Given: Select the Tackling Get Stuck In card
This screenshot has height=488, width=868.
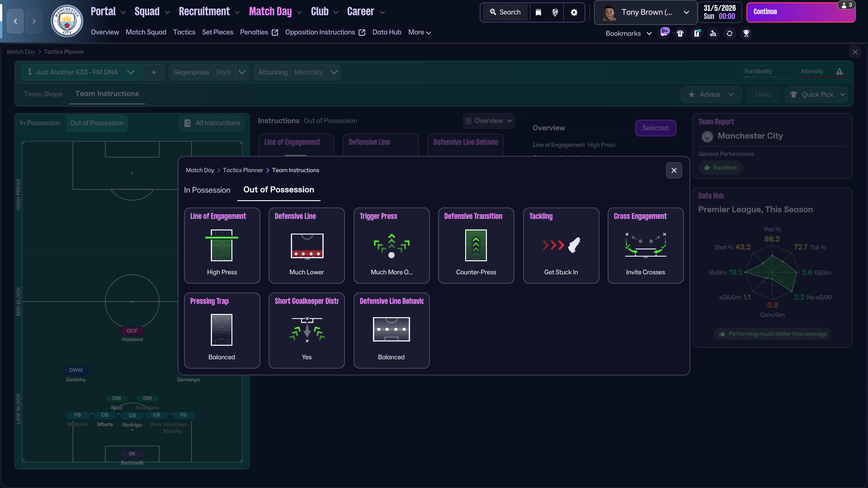Looking at the screenshot, I should 561,245.
